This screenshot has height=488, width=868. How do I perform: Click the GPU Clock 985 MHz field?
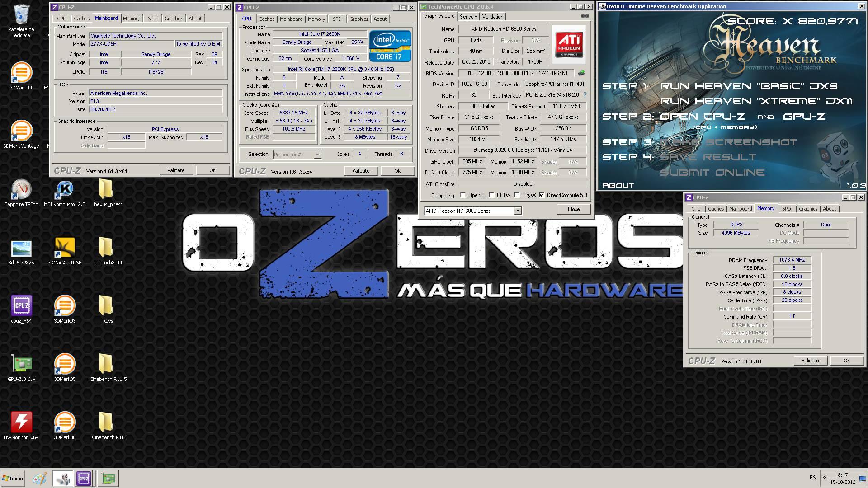coord(472,161)
